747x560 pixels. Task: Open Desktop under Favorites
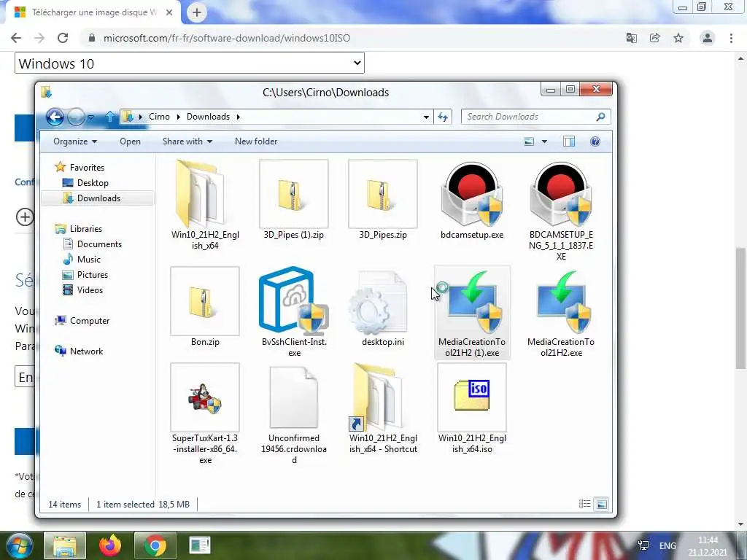pyautogui.click(x=93, y=183)
